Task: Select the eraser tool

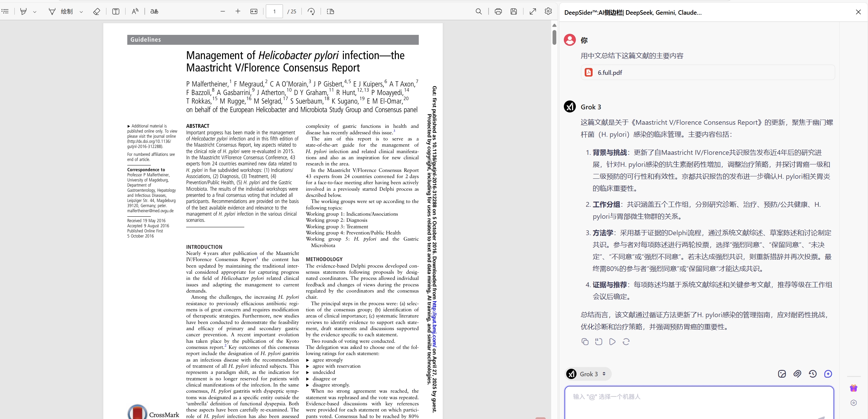Action: [96, 11]
